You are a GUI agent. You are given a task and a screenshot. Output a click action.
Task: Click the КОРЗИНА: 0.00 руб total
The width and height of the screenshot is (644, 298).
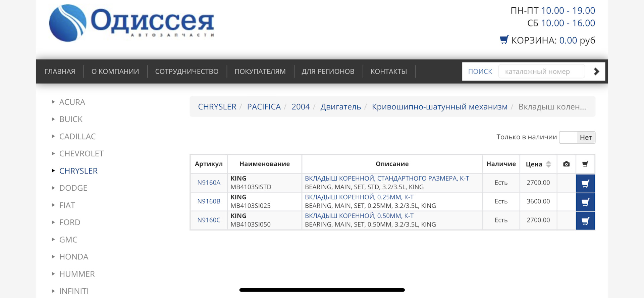[553, 40]
